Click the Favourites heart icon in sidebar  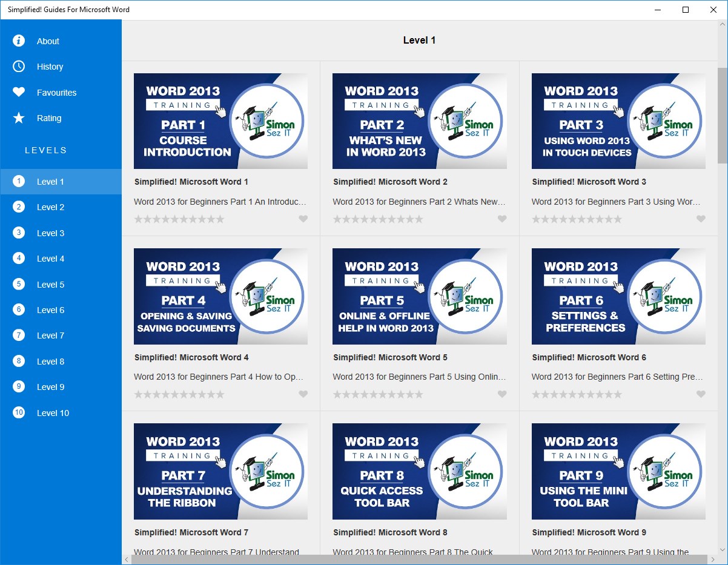pos(19,93)
